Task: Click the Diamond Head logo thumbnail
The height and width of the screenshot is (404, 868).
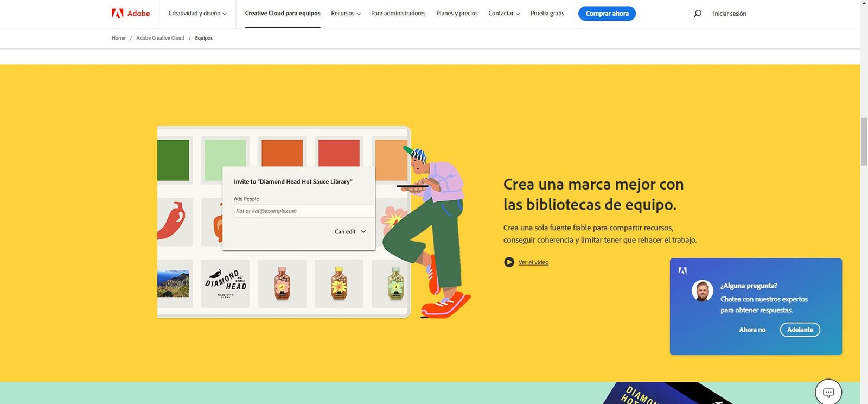Action: point(225,283)
